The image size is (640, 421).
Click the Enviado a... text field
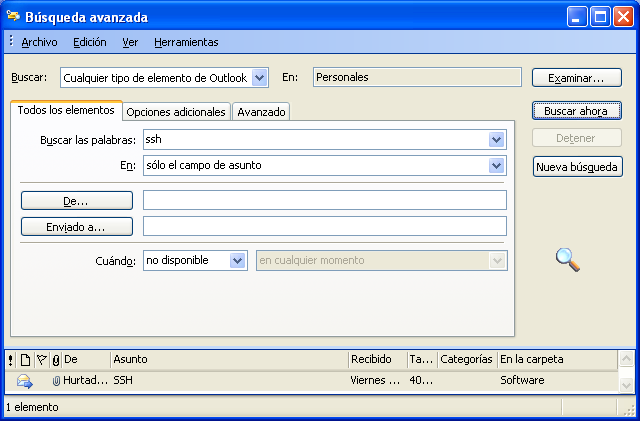(x=325, y=226)
